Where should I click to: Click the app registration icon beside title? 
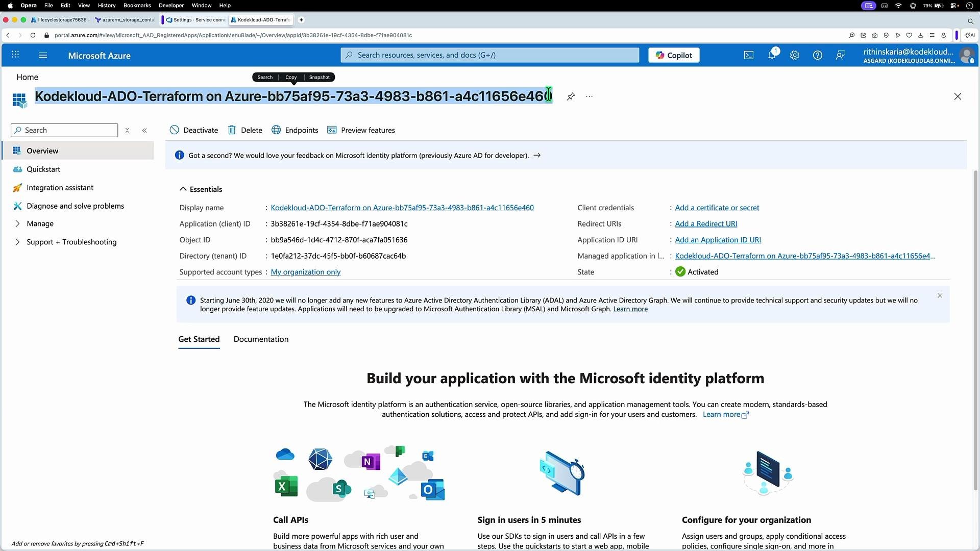19,100
